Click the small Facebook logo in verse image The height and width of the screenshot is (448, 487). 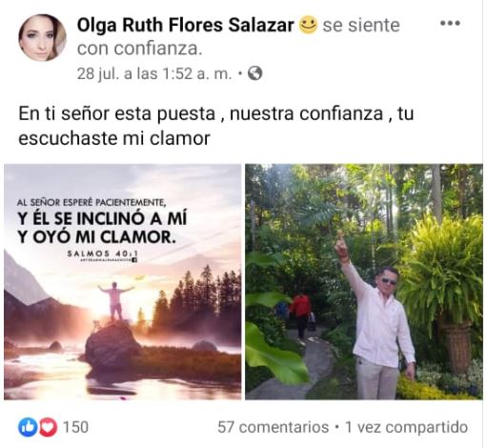point(135,260)
